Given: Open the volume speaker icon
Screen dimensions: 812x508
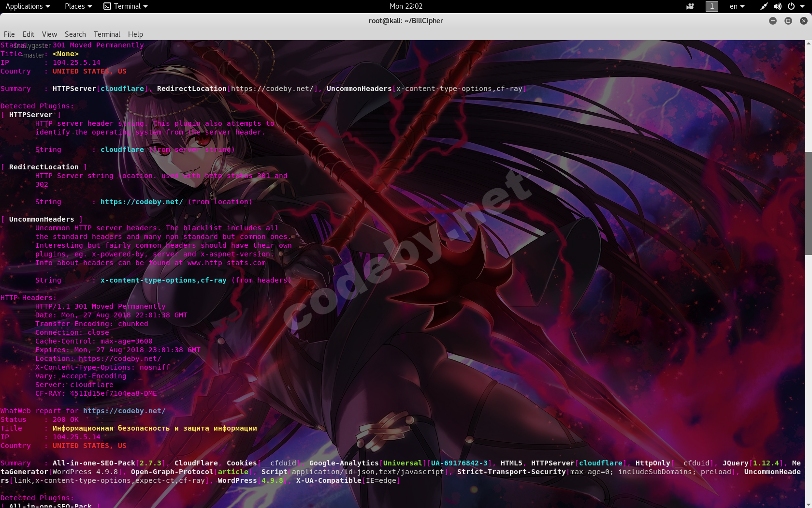Looking at the screenshot, I should tap(777, 6).
